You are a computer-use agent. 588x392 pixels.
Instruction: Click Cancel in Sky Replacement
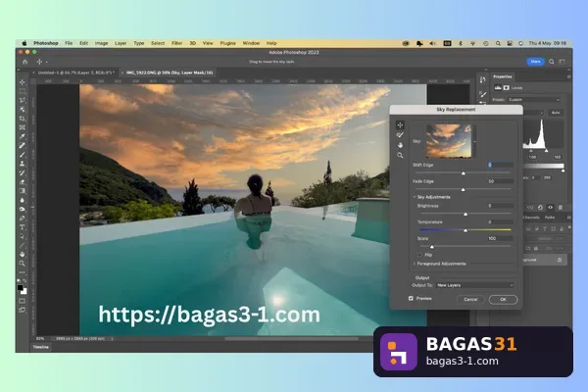pyautogui.click(x=470, y=299)
